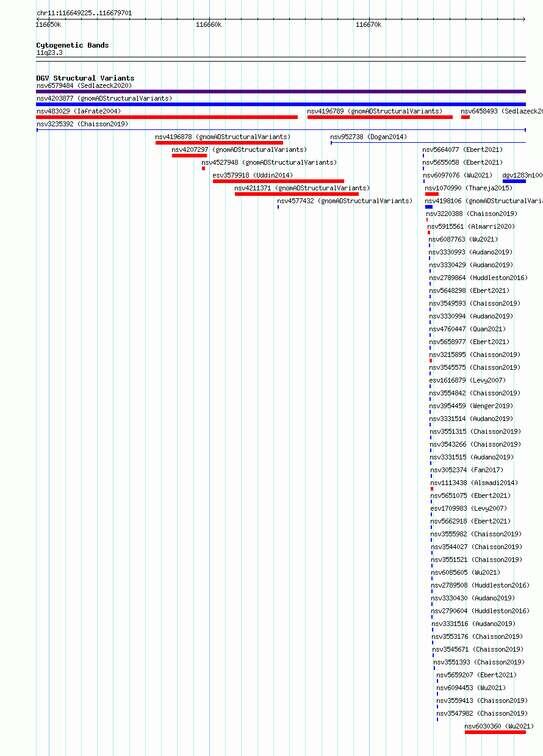This screenshot has height=756, width=543.
Task: Open nsv6085605 (Wu2021) label
Action: click(466, 572)
